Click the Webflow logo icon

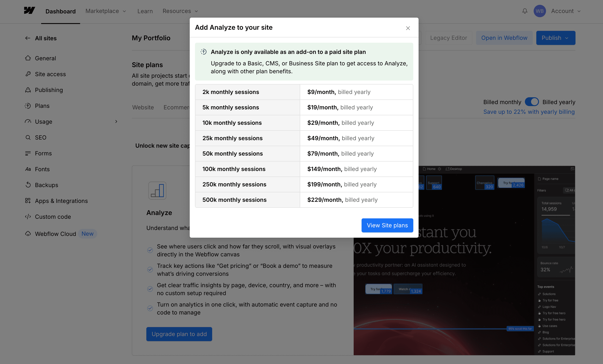point(29,11)
